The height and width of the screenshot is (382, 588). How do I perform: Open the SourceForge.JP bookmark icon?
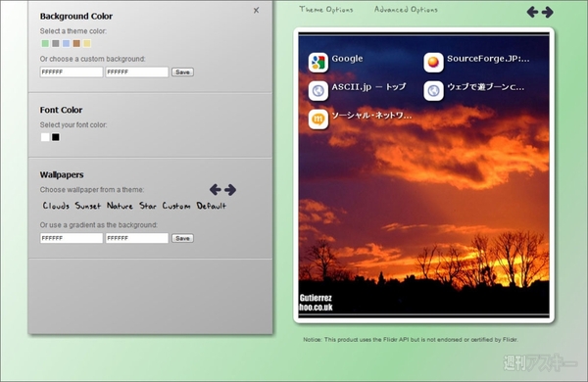(433, 63)
